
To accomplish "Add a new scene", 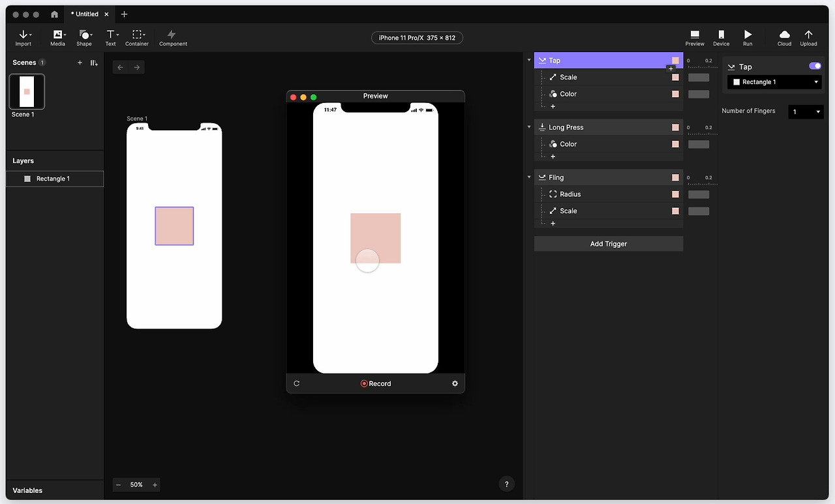I will pos(80,63).
